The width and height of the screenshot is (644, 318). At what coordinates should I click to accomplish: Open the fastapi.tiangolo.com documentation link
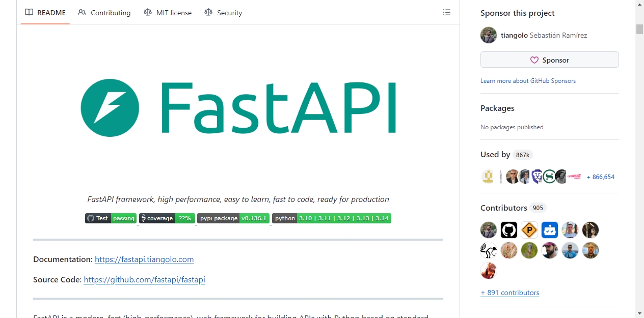point(144,259)
